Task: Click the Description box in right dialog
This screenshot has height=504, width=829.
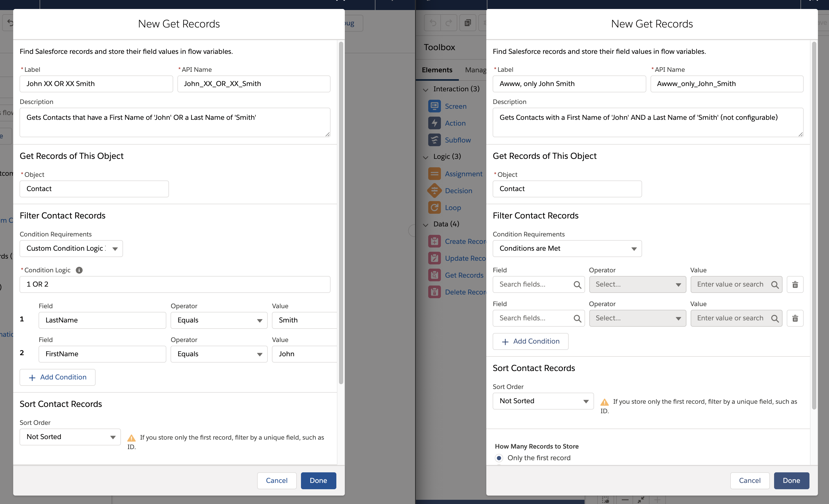Action: (x=648, y=122)
